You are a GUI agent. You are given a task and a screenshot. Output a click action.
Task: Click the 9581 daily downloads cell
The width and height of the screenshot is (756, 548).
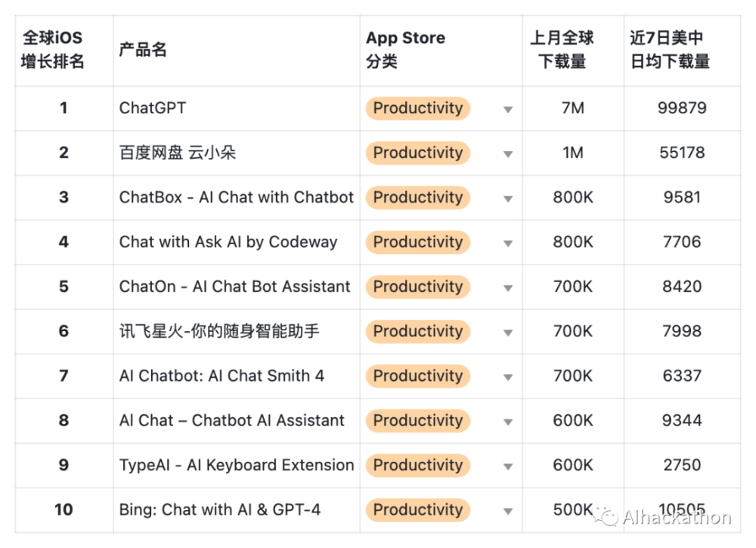click(x=682, y=197)
